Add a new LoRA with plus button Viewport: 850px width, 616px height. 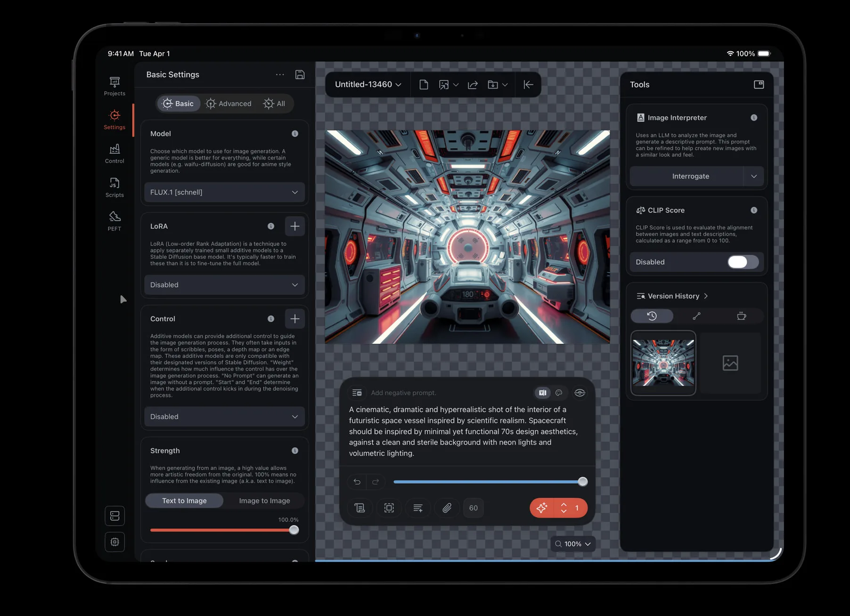pyautogui.click(x=294, y=227)
